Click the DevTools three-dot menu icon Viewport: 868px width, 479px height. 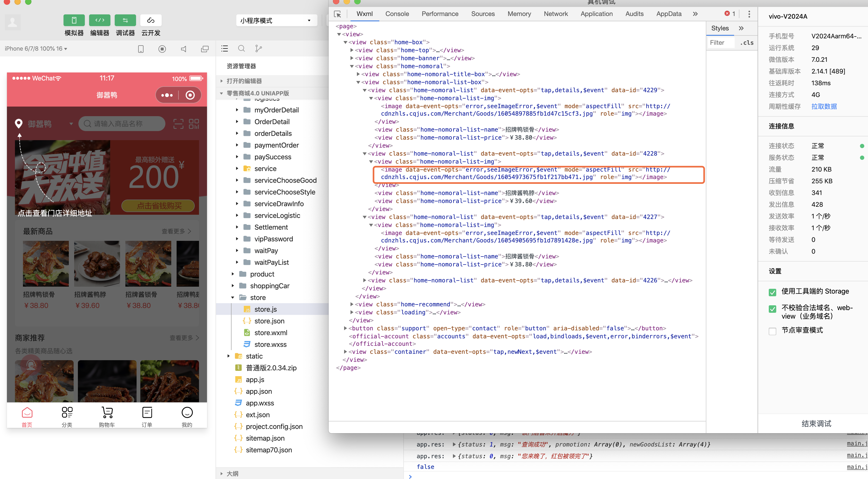(x=749, y=14)
